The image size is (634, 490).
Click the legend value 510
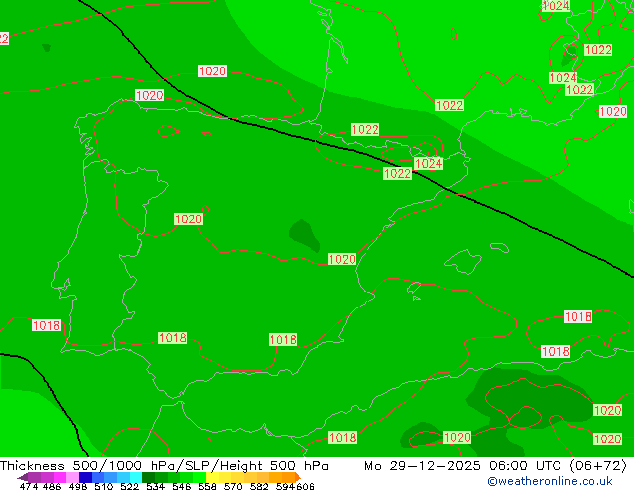pos(104,486)
